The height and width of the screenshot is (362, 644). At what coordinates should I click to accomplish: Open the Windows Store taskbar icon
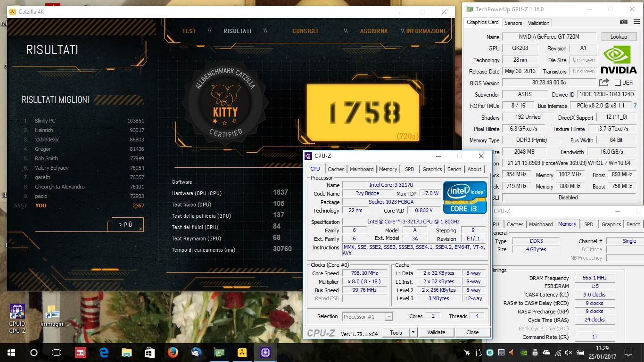[x=149, y=352]
